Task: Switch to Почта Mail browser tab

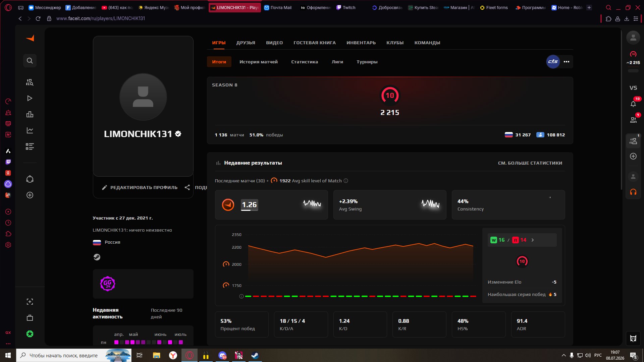Action: 278,7
